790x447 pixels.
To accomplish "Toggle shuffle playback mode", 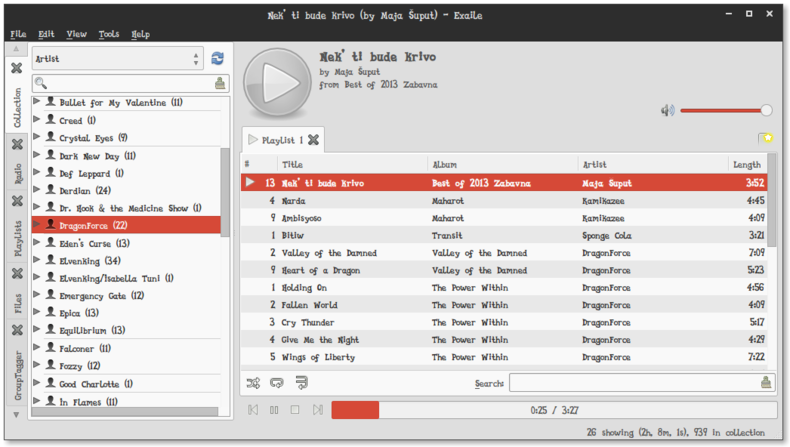I will click(x=253, y=382).
